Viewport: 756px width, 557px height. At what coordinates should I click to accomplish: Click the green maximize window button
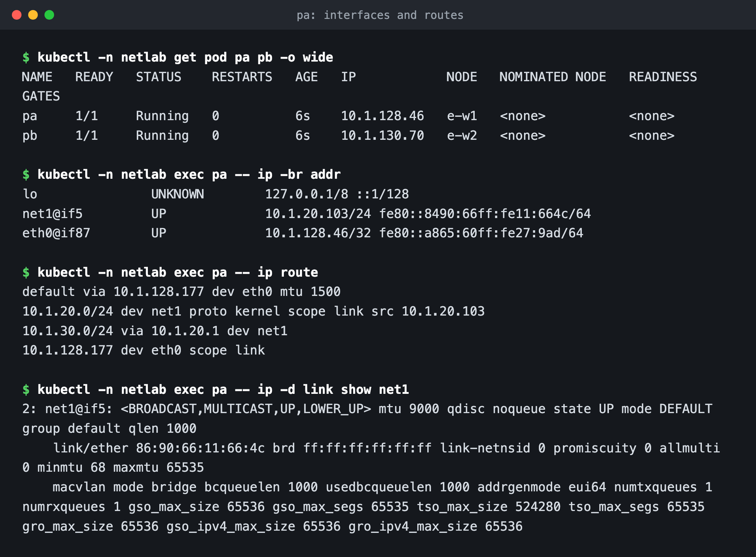[49, 15]
